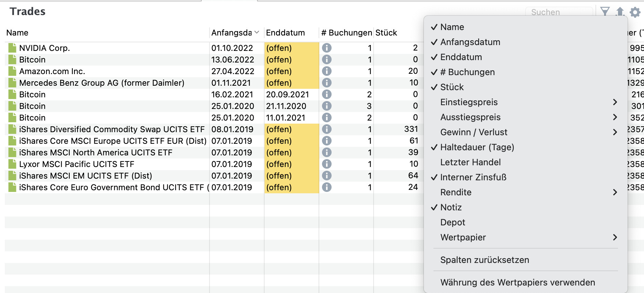Uncheck the Notiz column option
Screen dimensions: 644x293
[525, 207]
